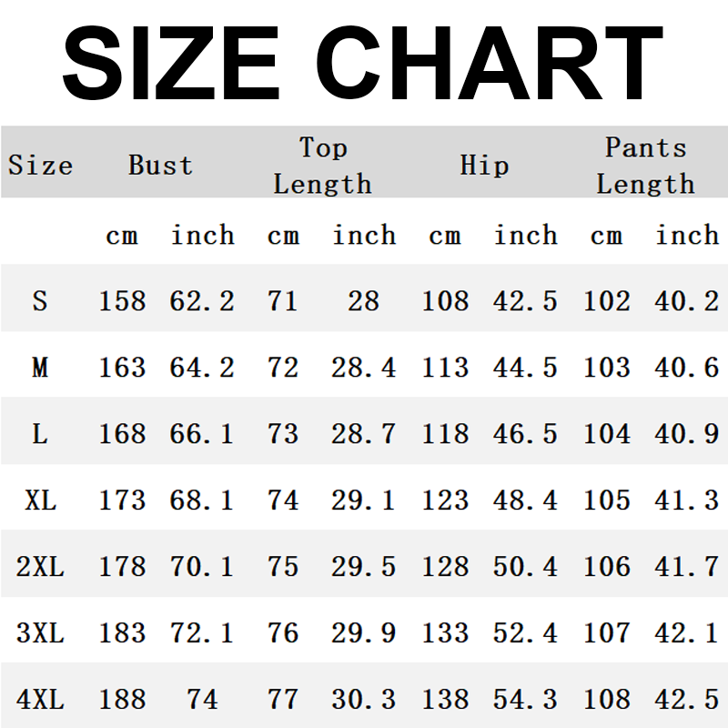728x728 pixels.
Task: Select the L size row label
Action: [x=40, y=434]
